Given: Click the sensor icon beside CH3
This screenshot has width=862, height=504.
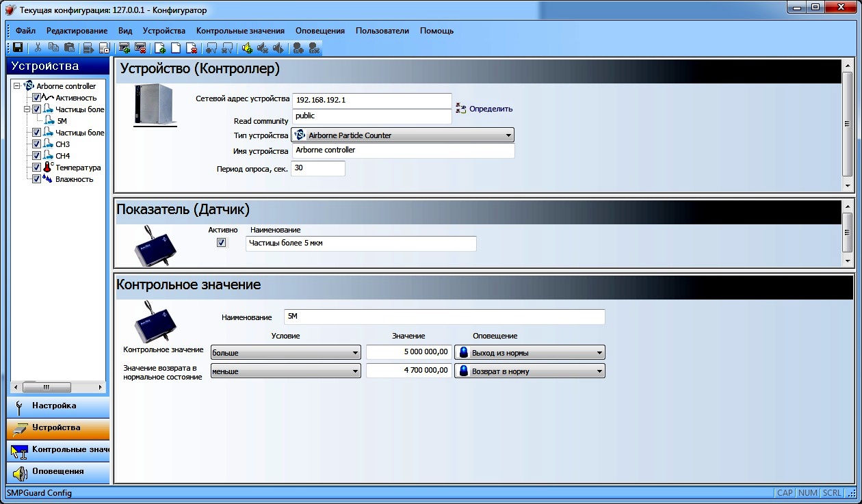Looking at the screenshot, I should [49, 144].
